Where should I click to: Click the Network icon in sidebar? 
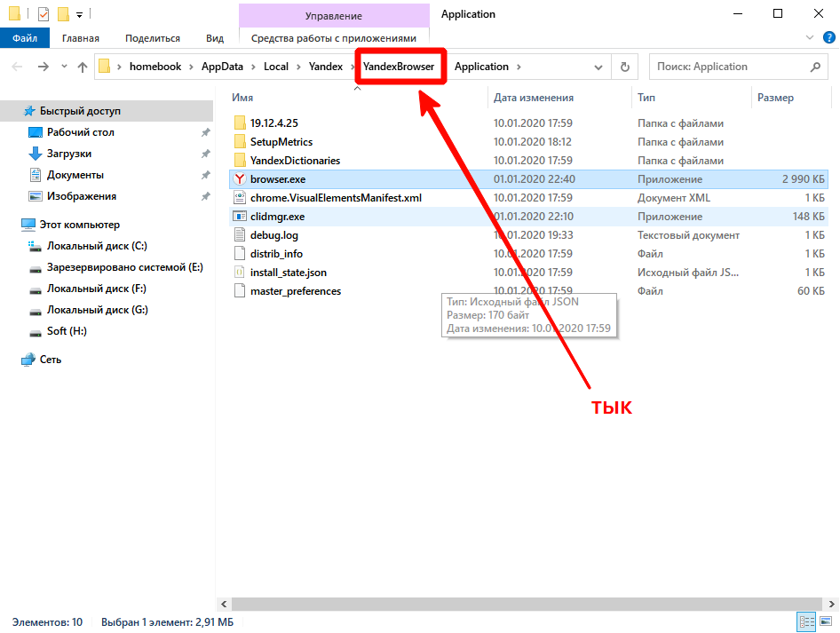(x=28, y=360)
